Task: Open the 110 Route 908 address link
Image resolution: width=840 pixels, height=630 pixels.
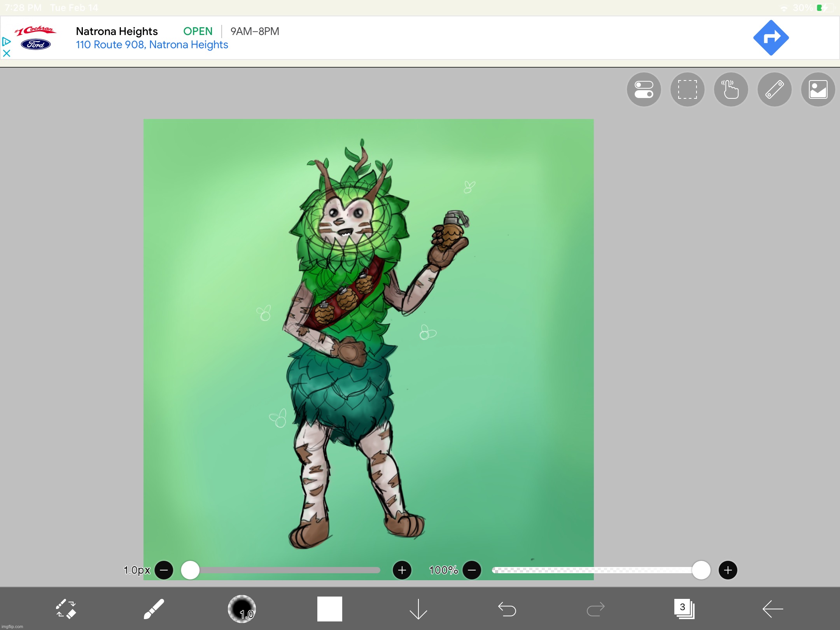Action: click(152, 45)
